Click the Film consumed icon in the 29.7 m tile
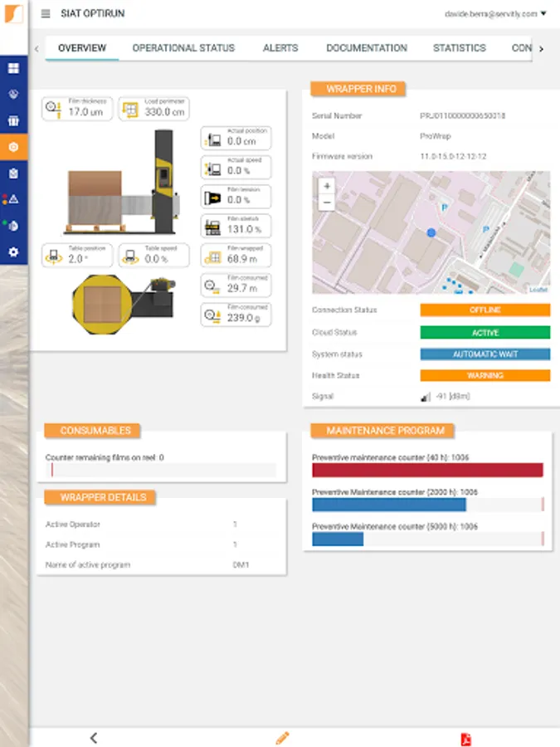This screenshot has height=747, width=560. pyautogui.click(x=211, y=286)
